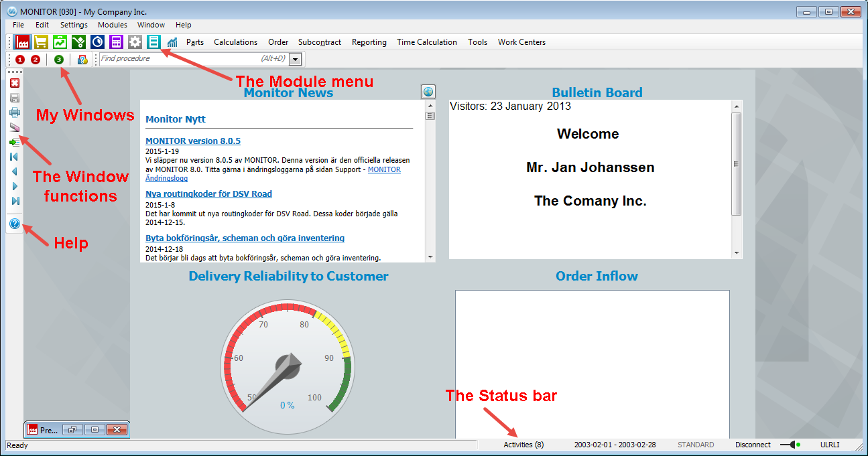Open the Settings menu
This screenshot has width=868, height=456.
74,25
